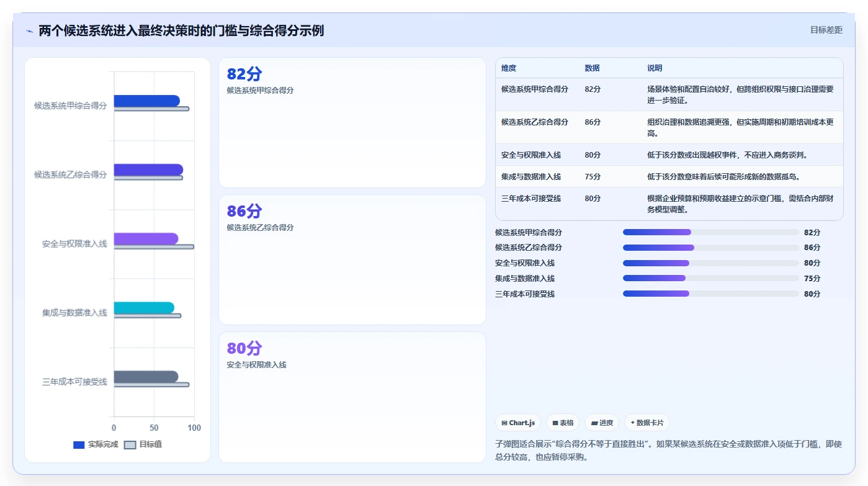Click the 候选系统乙综合得分 cell in the table
Image resolution: width=868 pixels, height=486 pixels.
[535, 122]
